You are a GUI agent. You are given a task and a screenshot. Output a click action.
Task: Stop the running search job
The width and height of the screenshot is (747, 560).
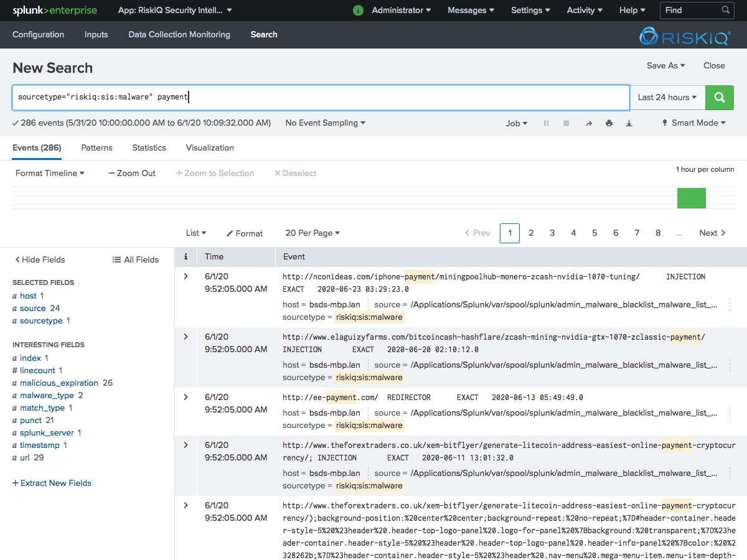click(x=566, y=123)
